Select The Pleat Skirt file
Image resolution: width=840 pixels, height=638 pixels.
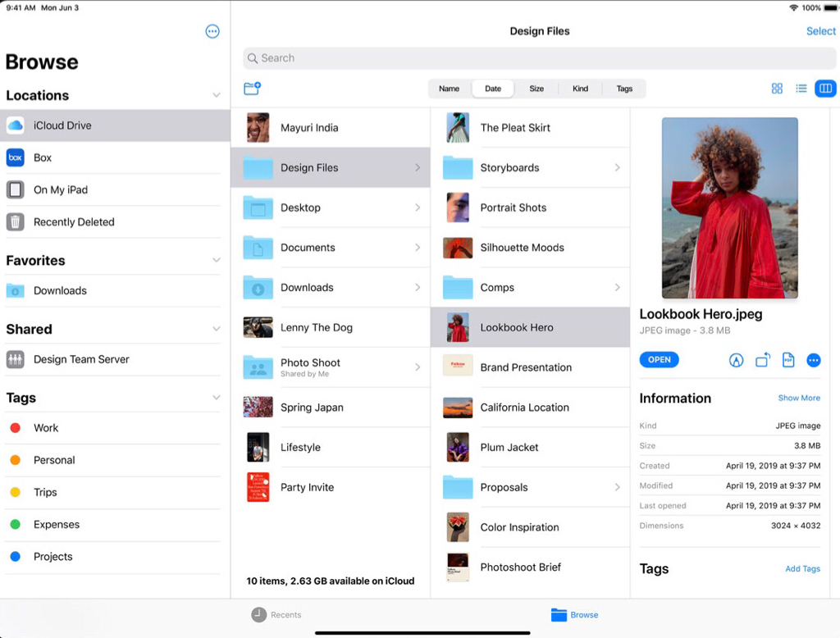coord(531,127)
